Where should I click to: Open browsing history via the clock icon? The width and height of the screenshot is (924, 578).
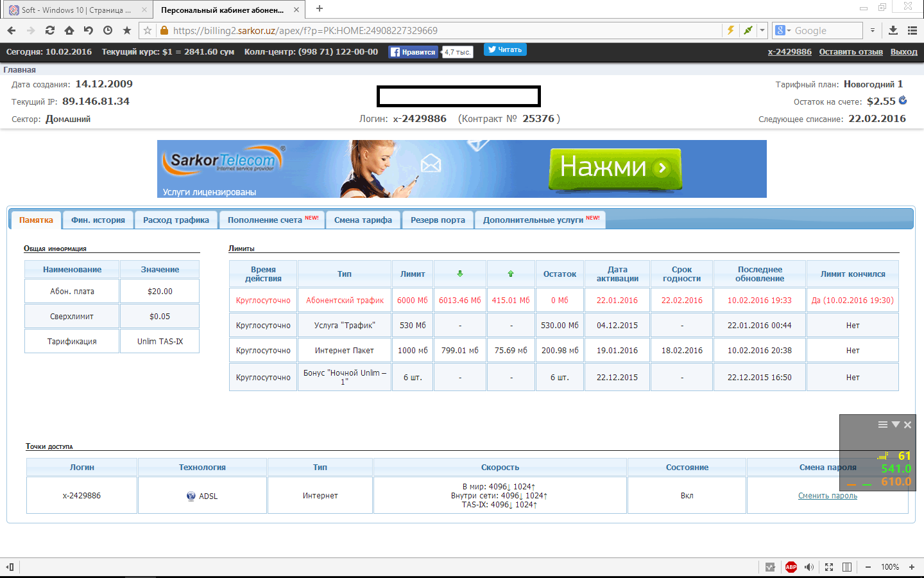point(108,30)
